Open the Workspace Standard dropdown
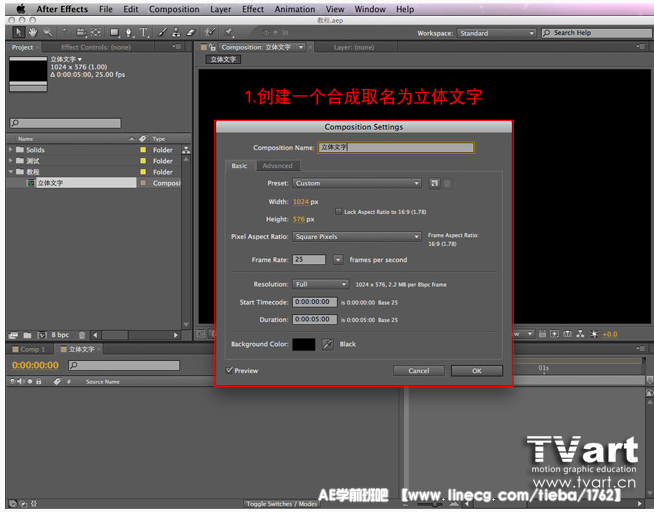Image resolution: width=654 pixels, height=512 pixels. coord(496,33)
